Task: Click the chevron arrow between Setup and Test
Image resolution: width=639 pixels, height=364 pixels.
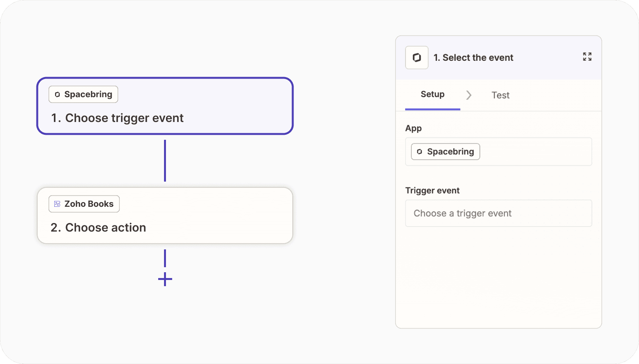Action: tap(469, 95)
